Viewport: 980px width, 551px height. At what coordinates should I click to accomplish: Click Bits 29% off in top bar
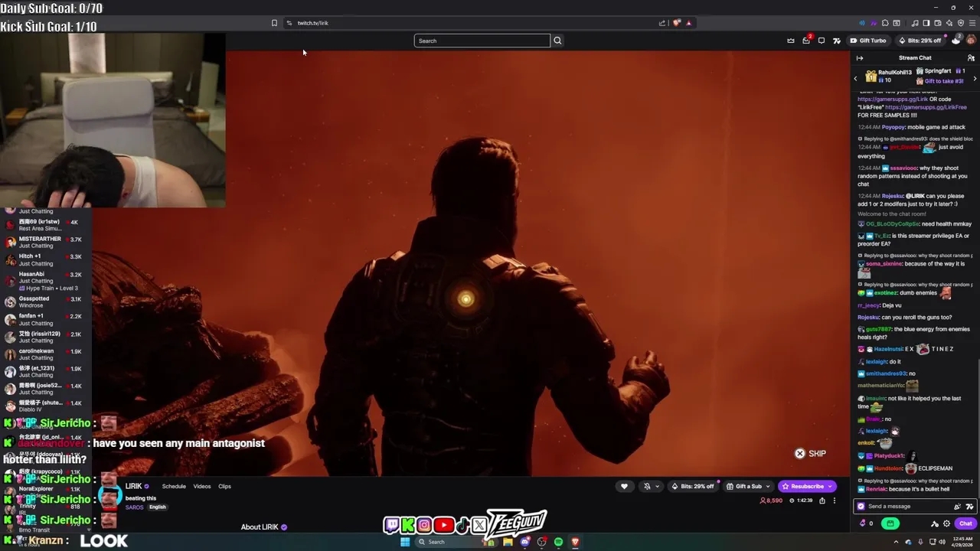[920, 41]
